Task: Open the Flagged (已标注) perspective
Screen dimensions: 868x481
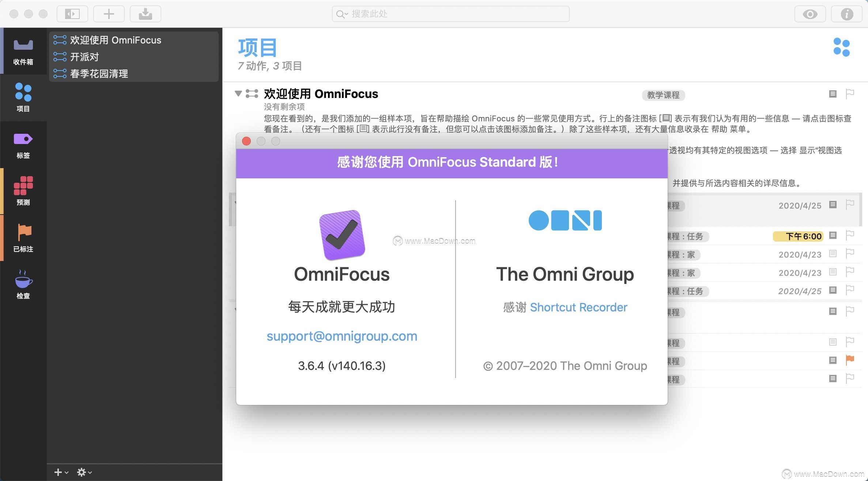Action: [23, 238]
